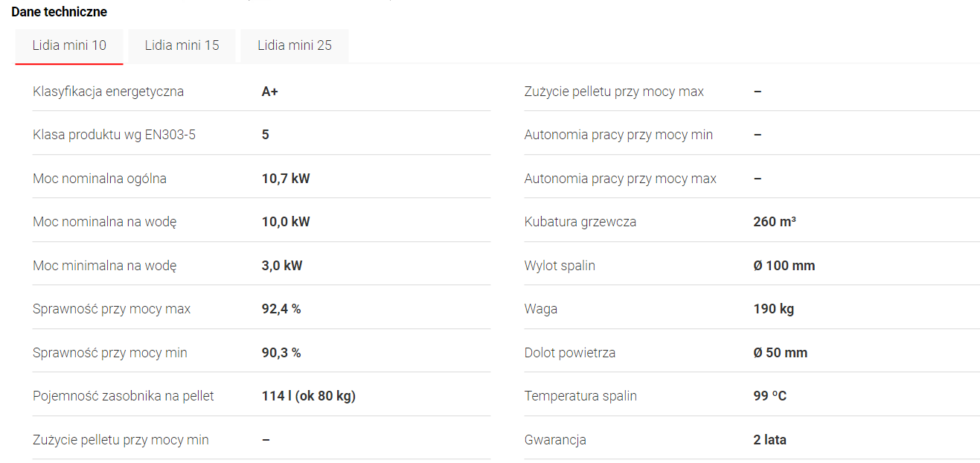The height and width of the screenshot is (463, 980).
Task: Click the Sprawność przy mocy max label
Action: tap(112, 309)
